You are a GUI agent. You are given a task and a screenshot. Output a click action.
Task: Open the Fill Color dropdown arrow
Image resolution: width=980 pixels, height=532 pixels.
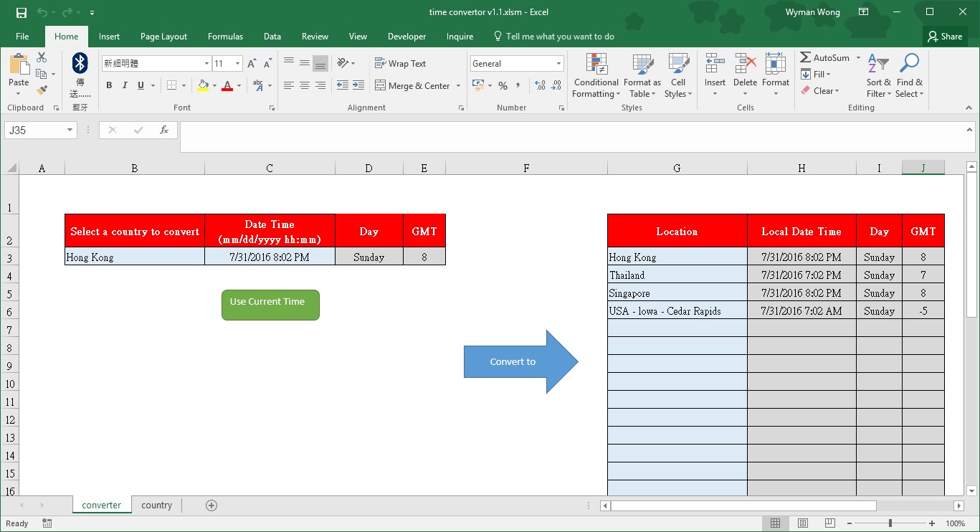(213, 85)
